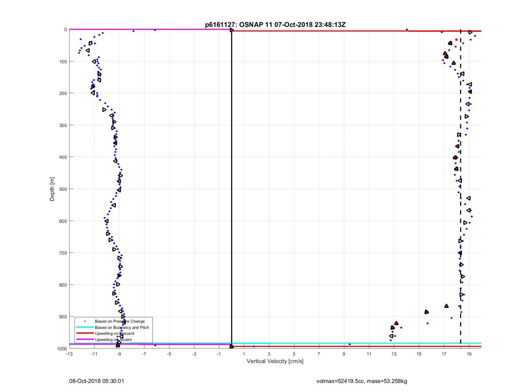Click the y-axis tick label 600

click(63, 221)
